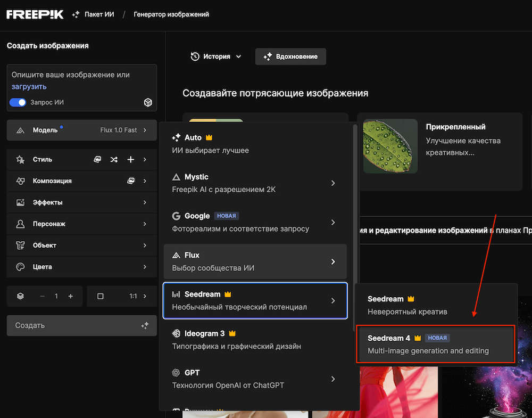Click the Стиль star icon

(x=20, y=159)
